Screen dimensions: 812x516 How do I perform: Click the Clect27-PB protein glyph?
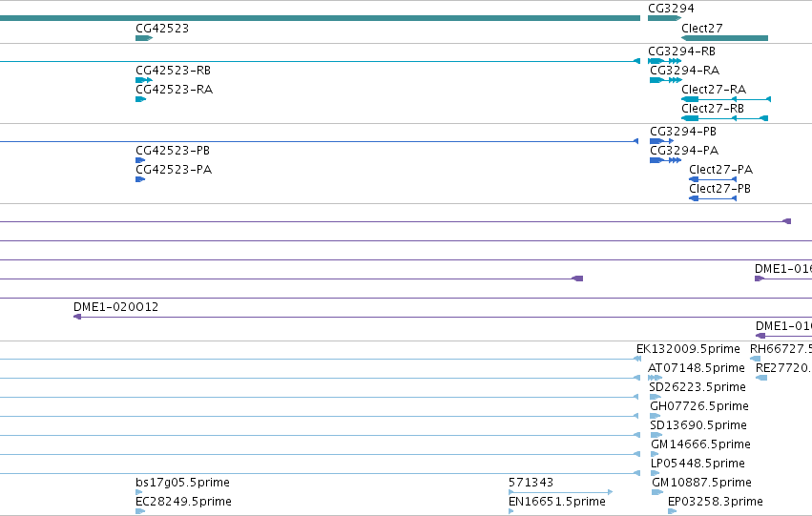click(713, 198)
